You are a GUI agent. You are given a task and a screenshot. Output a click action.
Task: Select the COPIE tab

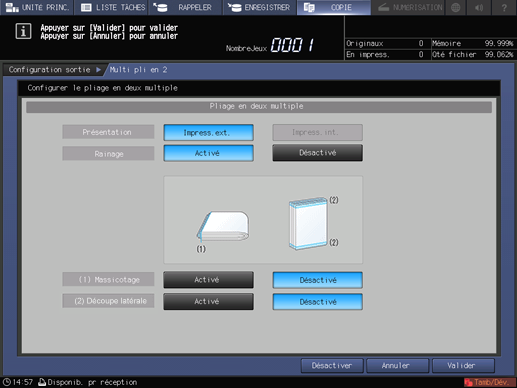334,7
